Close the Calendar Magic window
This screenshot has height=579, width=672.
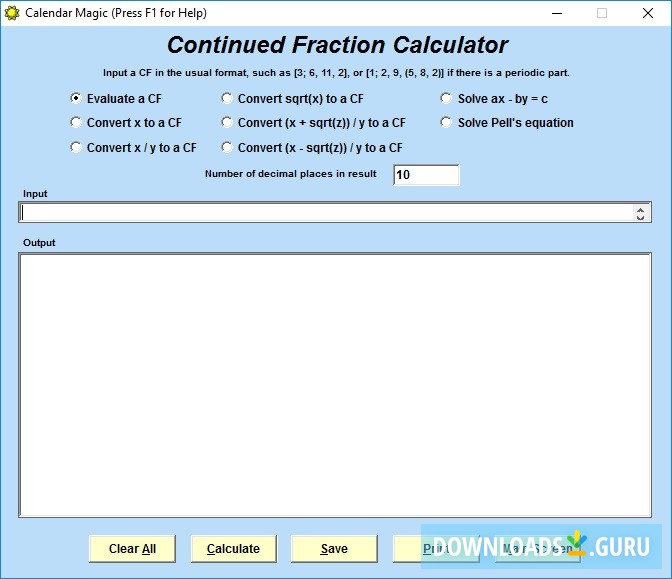click(648, 13)
